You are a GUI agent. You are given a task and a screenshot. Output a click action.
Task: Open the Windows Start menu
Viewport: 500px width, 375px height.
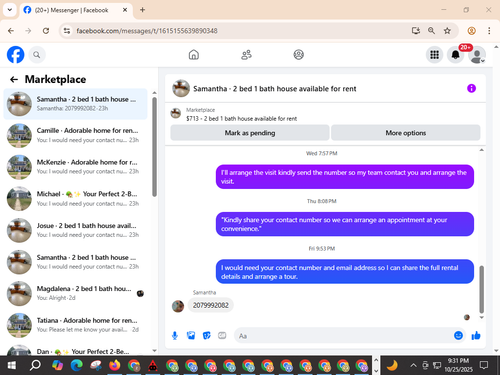12,365
